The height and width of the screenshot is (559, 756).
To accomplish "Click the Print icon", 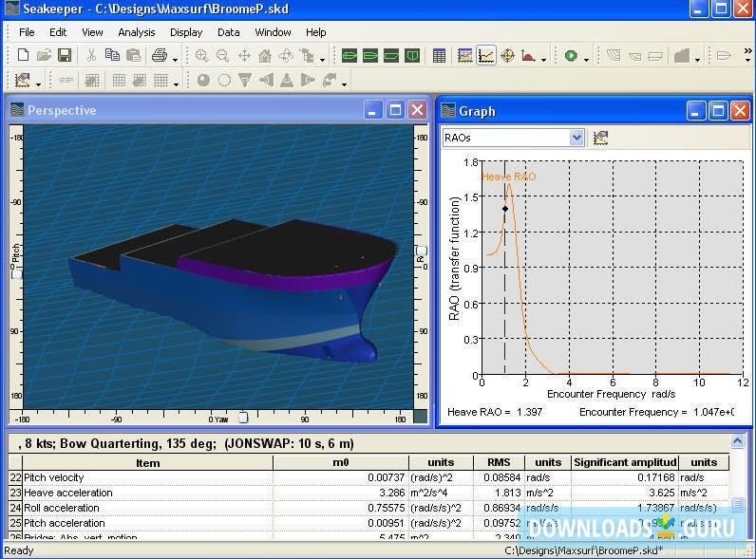I will [x=160, y=56].
